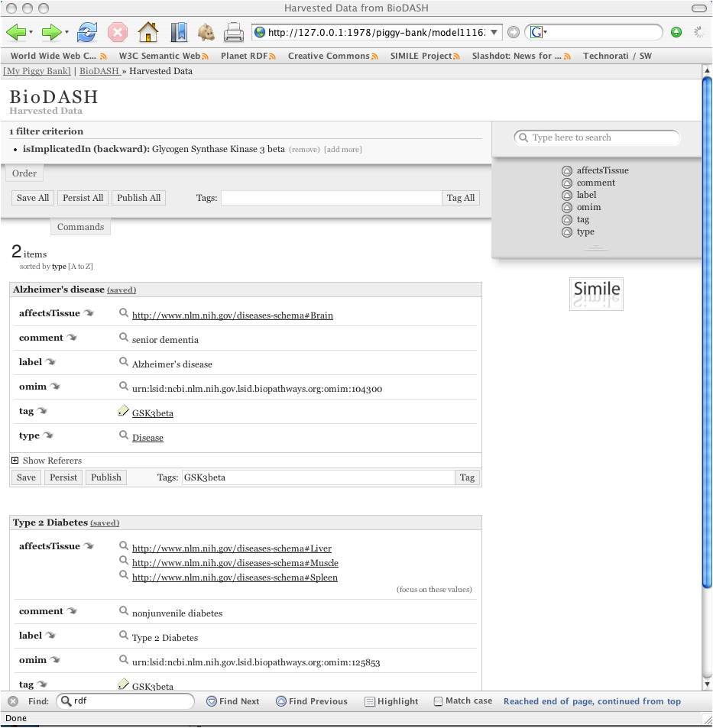Click magnifier icon beside senior dementia

pos(124,338)
